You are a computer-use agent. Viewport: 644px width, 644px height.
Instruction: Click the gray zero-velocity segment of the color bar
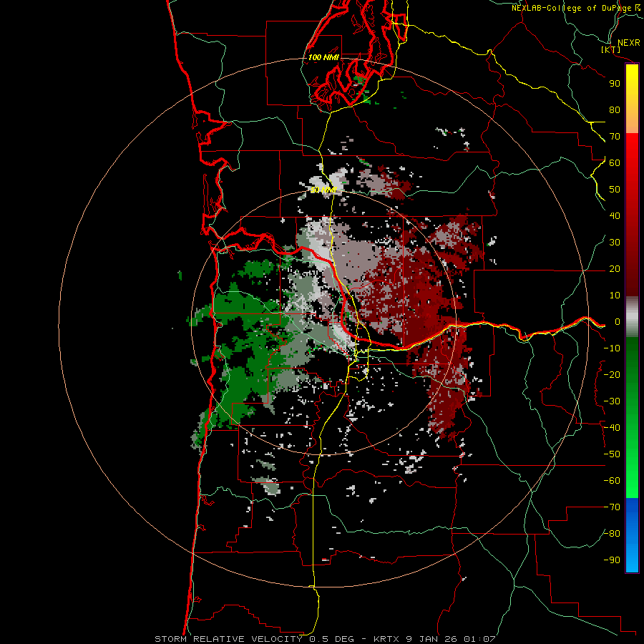click(632, 317)
